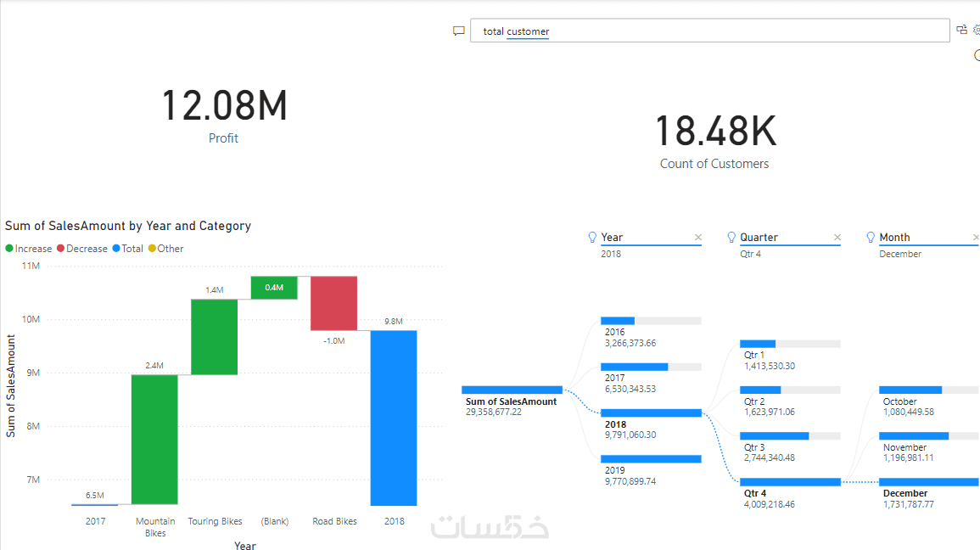Remove the Quarter level with its X
The height and width of the screenshot is (550, 980).
coord(837,238)
